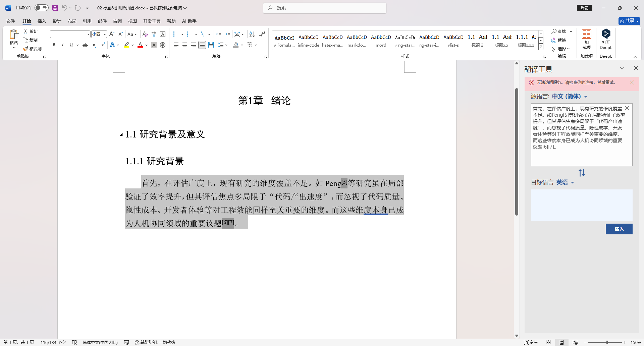Adjust the zoom slider handle
The height and width of the screenshot is (346, 644).
point(607,342)
